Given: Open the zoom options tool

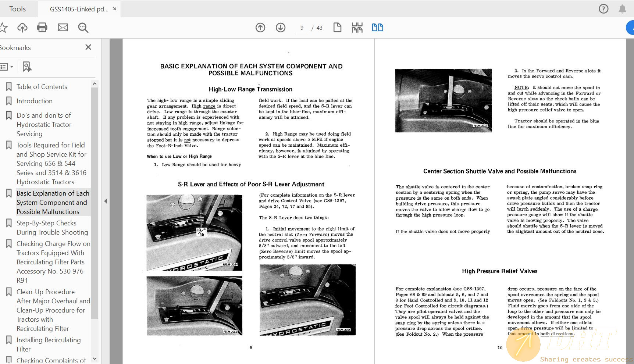Looking at the screenshot, I should point(83,27).
